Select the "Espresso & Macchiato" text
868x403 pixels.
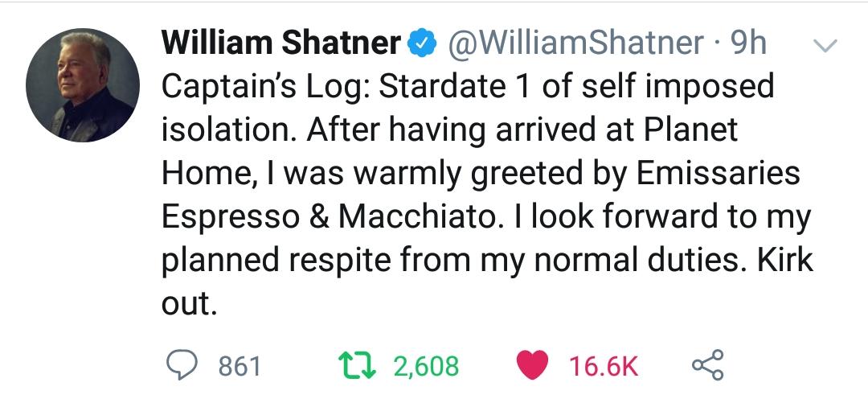[x=324, y=220]
